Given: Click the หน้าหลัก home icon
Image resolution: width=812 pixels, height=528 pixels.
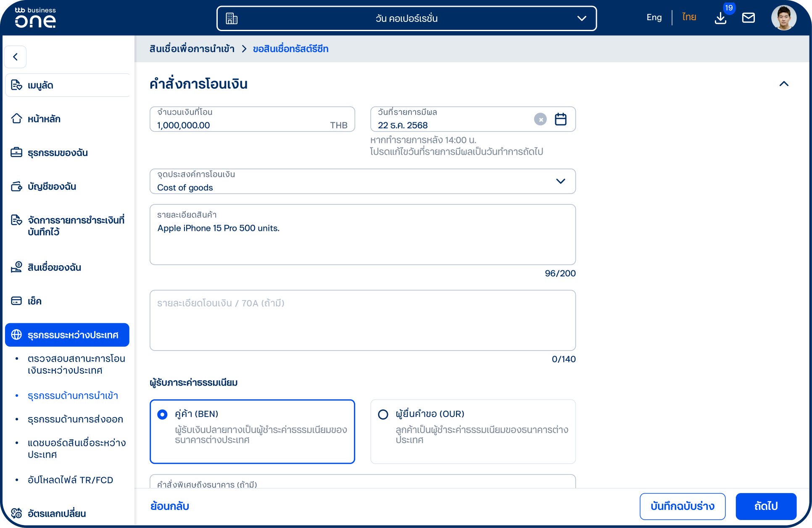Looking at the screenshot, I should coord(16,119).
